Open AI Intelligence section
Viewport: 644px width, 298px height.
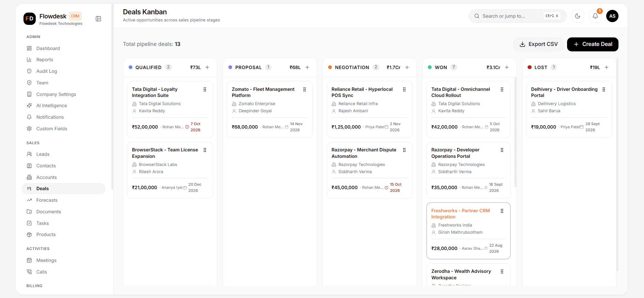[x=63, y=105]
